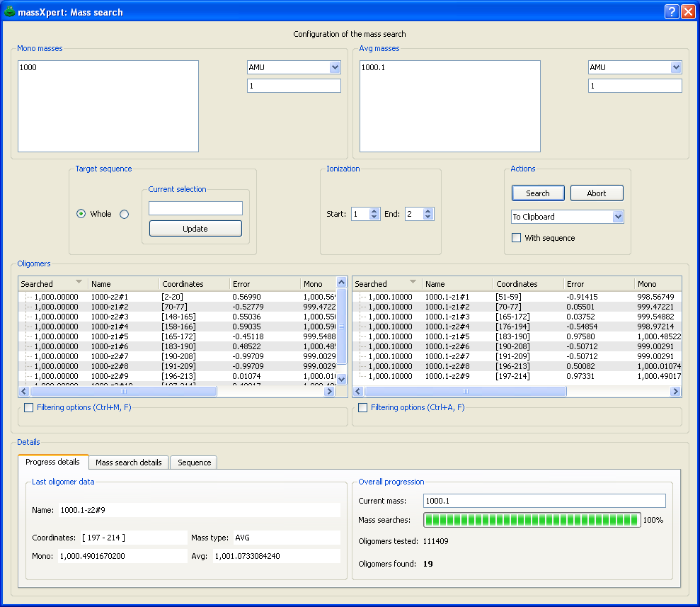Toggle Filtering options (Ctrl+A, F) checkbox
700x607 pixels.
point(362,408)
